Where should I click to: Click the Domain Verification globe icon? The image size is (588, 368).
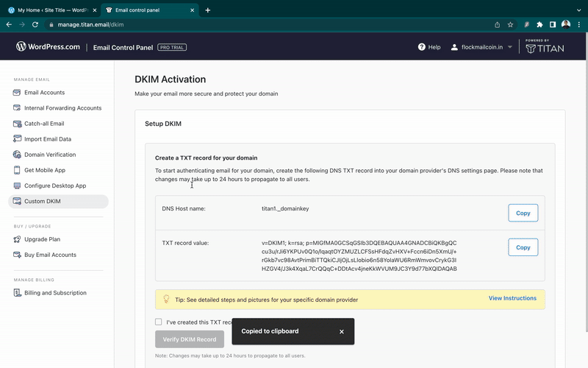pos(17,155)
